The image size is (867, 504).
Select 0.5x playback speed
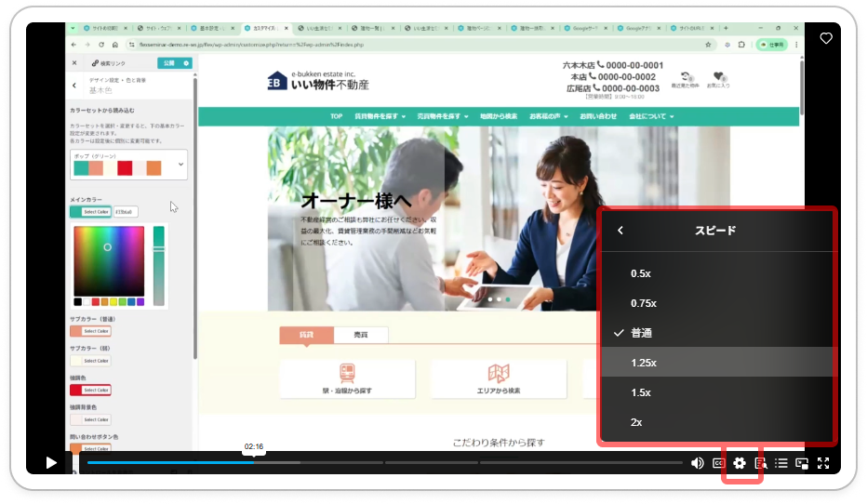click(x=640, y=273)
